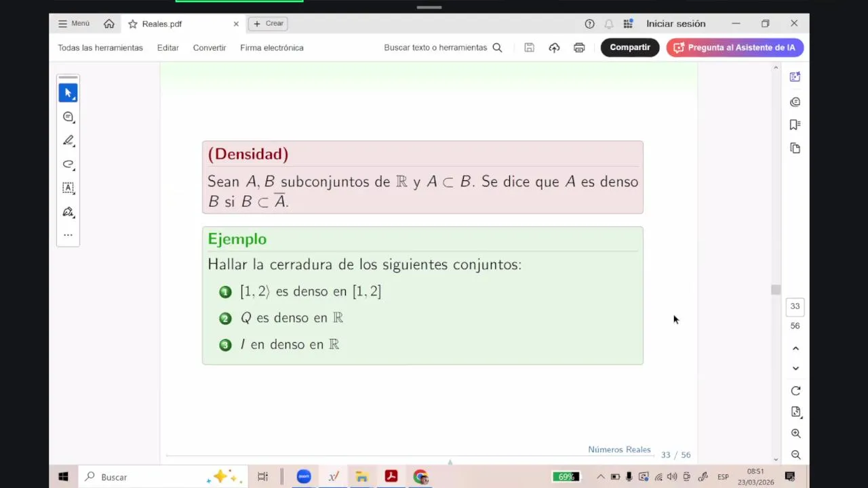This screenshot has height=488, width=868.
Task: Click the page number 33 field
Action: tap(795, 306)
